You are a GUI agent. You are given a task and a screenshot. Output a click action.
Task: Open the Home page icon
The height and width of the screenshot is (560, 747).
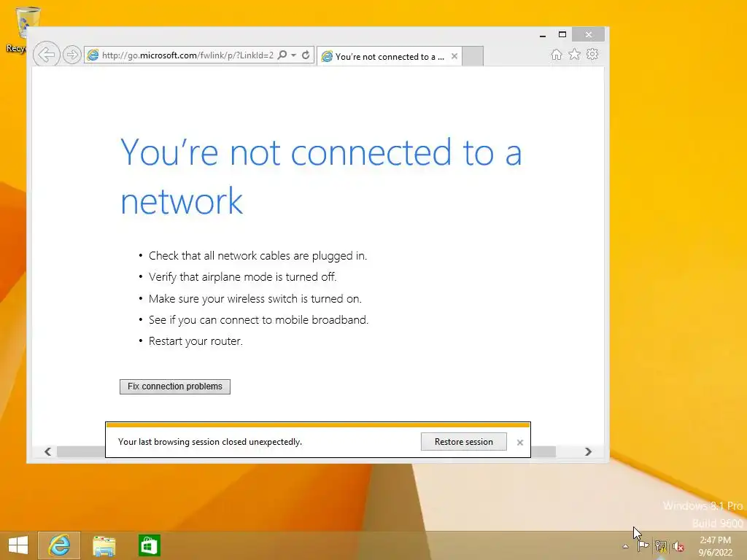557,54
